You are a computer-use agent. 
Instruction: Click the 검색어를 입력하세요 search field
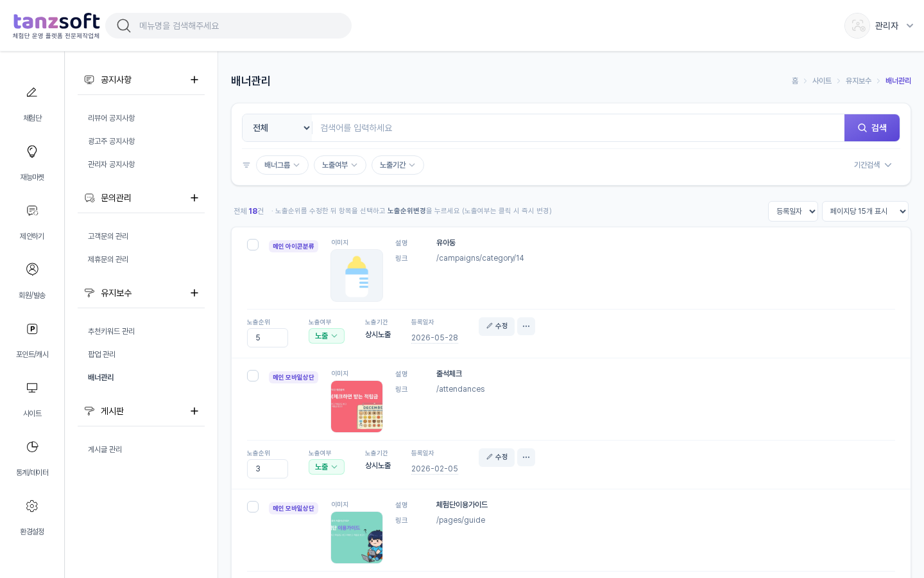[x=578, y=128]
